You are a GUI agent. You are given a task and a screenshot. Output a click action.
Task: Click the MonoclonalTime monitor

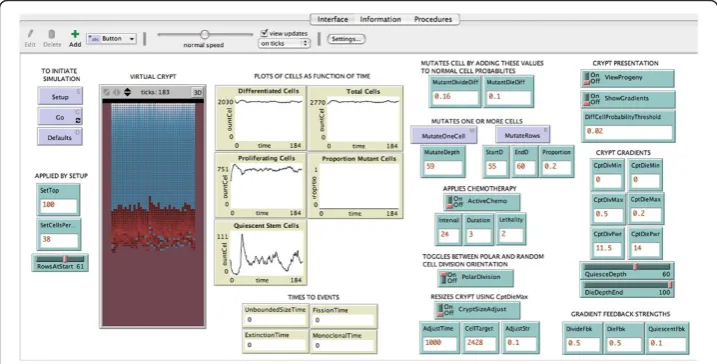(343, 341)
